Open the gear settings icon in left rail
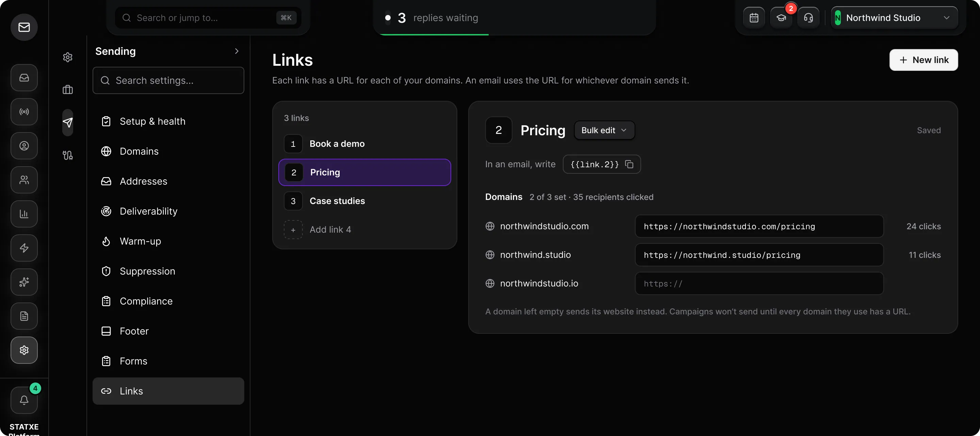The height and width of the screenshot is (436, 980). click(24, 350)
